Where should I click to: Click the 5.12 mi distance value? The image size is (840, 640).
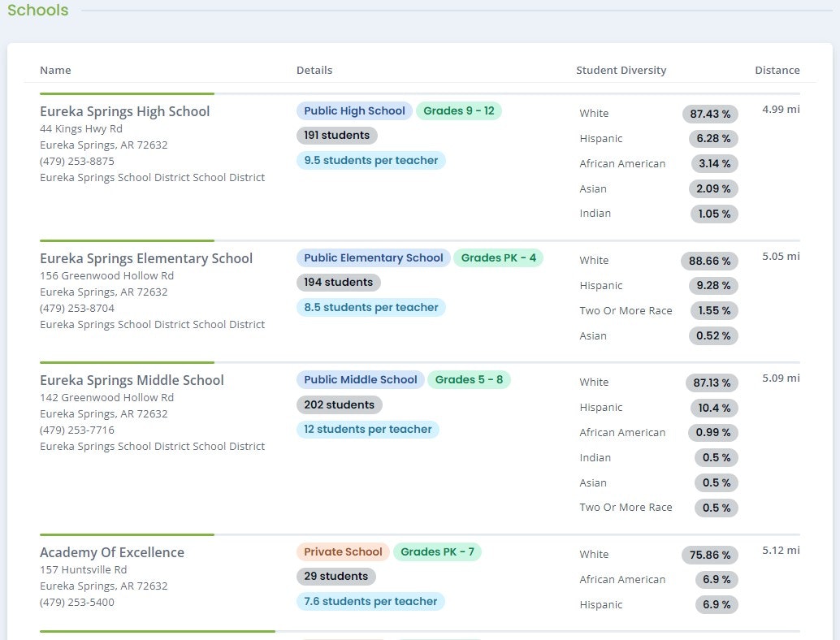[x=781, y=551]
